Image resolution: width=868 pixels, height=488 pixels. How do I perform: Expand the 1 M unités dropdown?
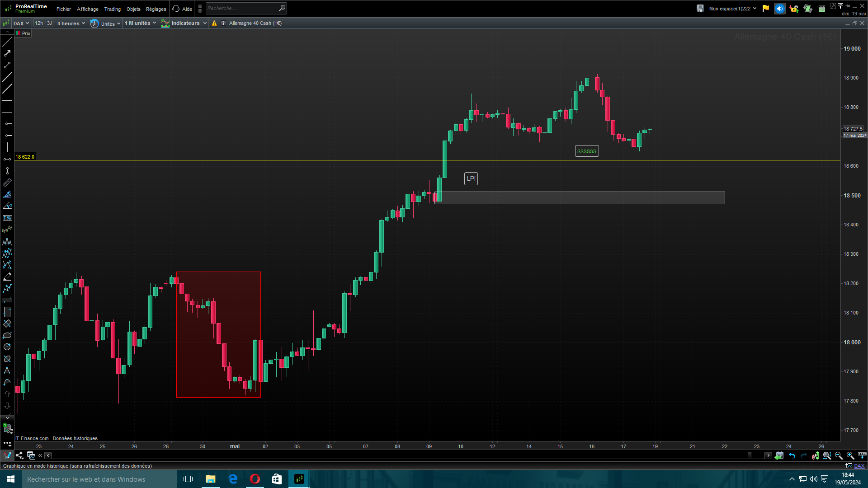[x=140, y=23]
